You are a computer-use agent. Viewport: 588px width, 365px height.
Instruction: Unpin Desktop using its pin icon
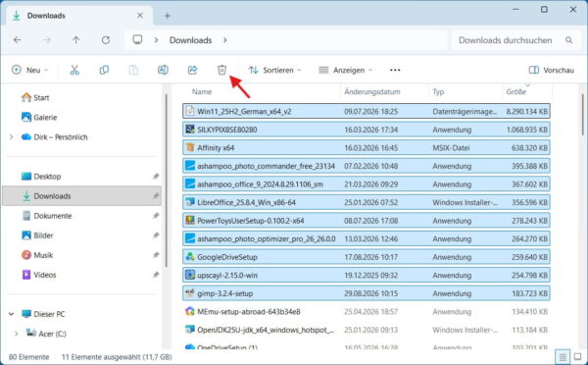(156, 176)
